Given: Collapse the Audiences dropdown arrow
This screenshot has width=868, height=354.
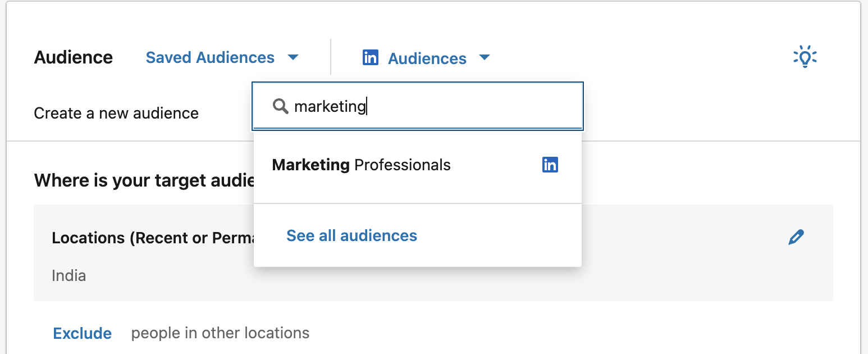Looking at the screenshot, I should [x=485, y=57].
